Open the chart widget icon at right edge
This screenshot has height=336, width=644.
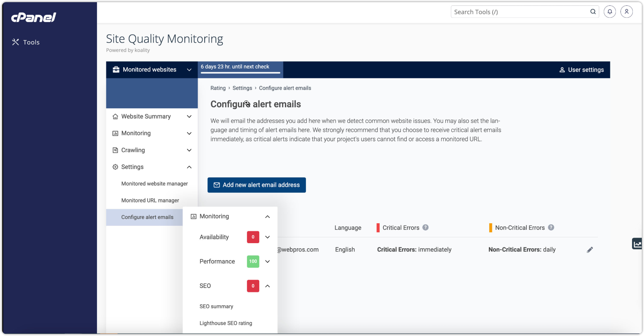point(637,244)
